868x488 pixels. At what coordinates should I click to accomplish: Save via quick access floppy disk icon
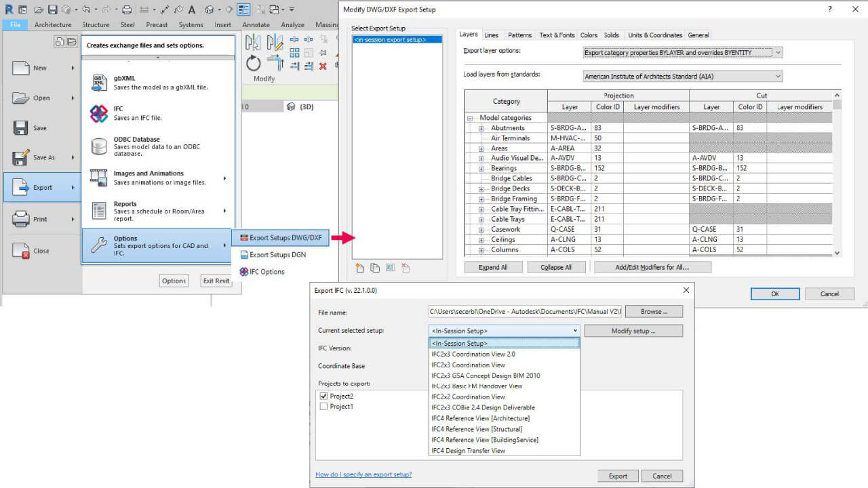[53, 10]
